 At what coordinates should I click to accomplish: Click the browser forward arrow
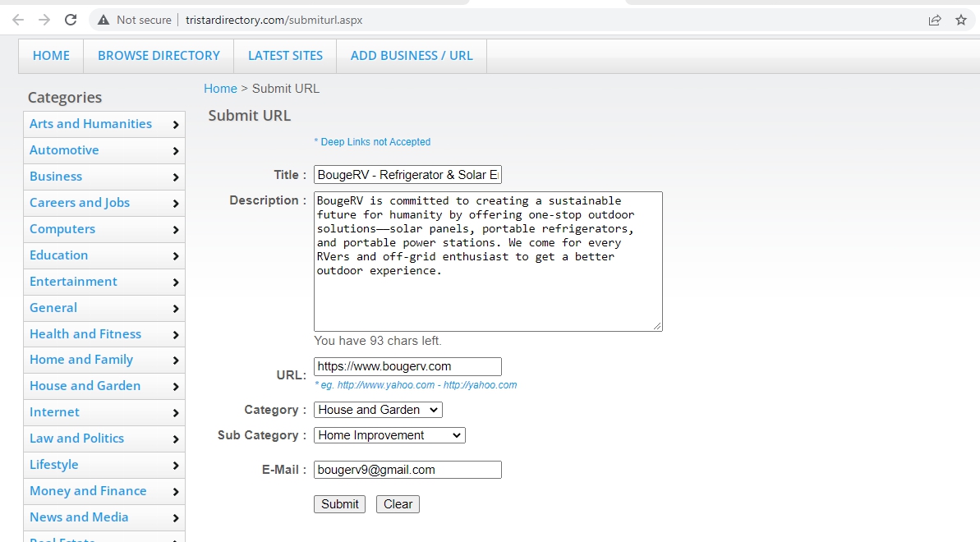(44, 20)
